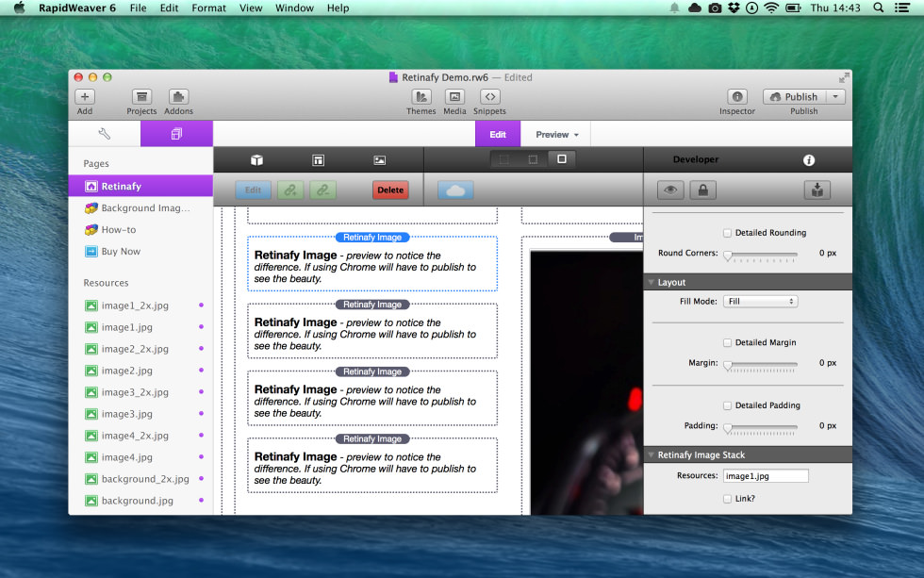Select background_2x.jpg resource
The height and width of the screenshot is (578, 924).
[140, 479]
